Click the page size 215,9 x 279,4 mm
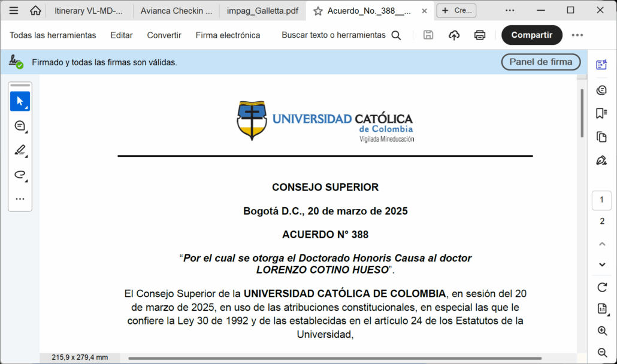 (80, 357)
